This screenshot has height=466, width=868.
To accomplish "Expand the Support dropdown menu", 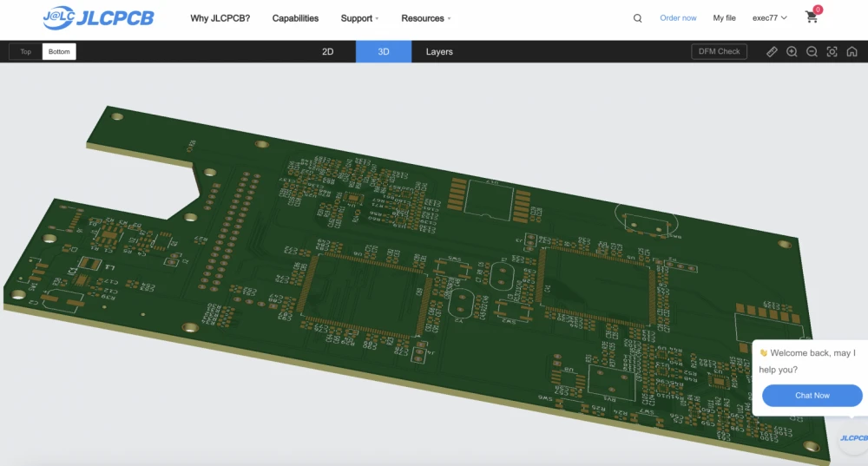I will coord(359,18).
